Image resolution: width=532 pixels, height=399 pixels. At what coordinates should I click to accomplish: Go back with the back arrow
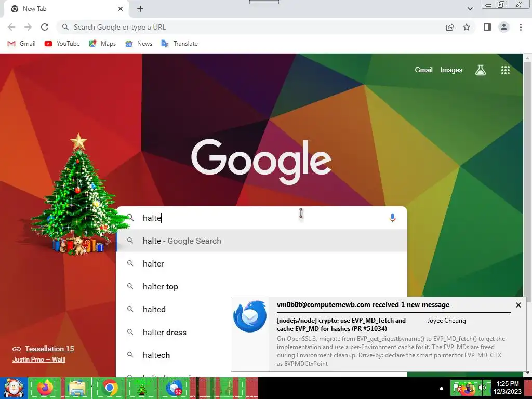coord(11,27)
